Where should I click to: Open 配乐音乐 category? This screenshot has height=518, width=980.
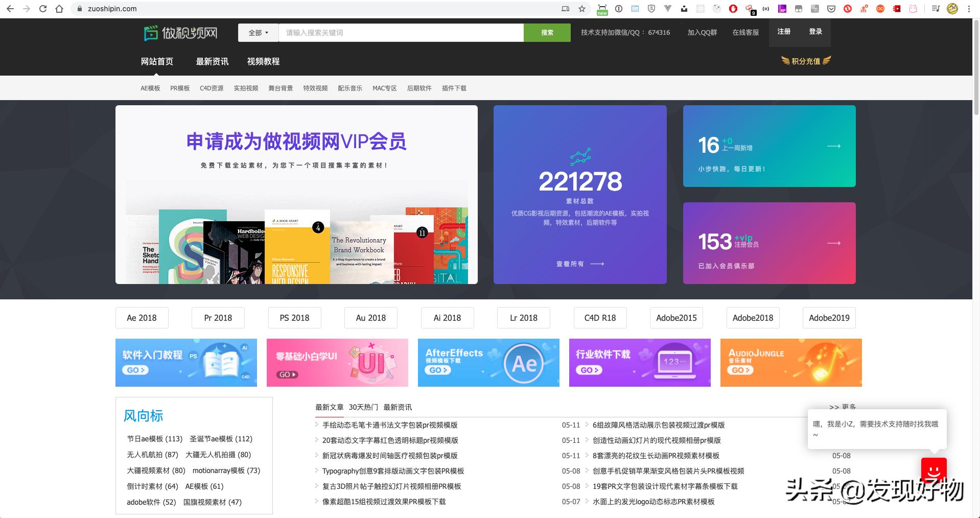coord(350,88)
